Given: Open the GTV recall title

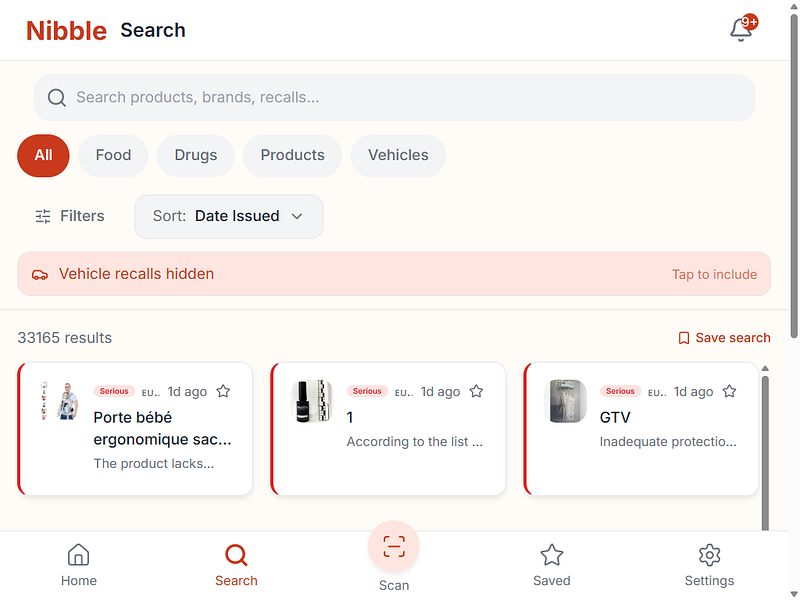Looking at the screenshot, I should 615,417.
